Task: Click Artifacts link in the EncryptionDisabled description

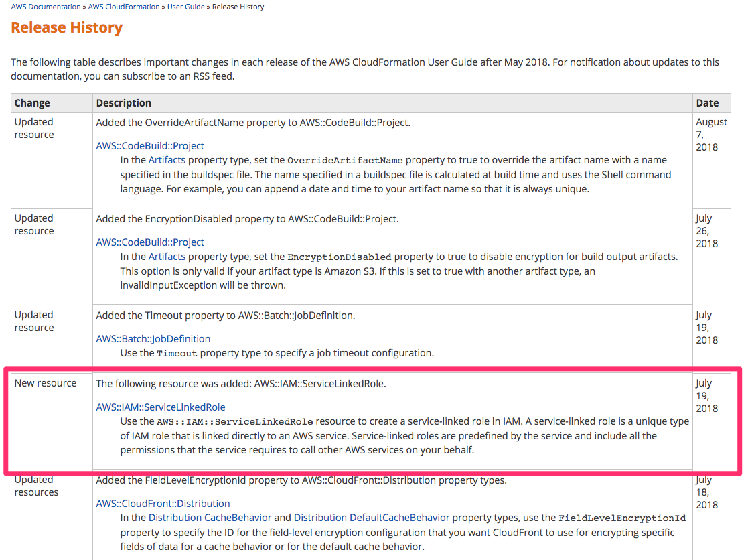Action: pos(167,256)
